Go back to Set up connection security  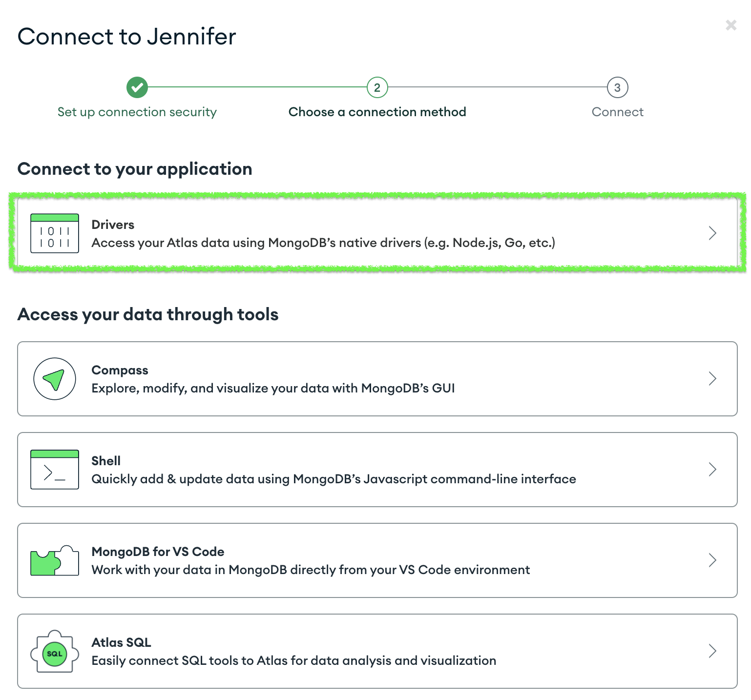point(137,112)
